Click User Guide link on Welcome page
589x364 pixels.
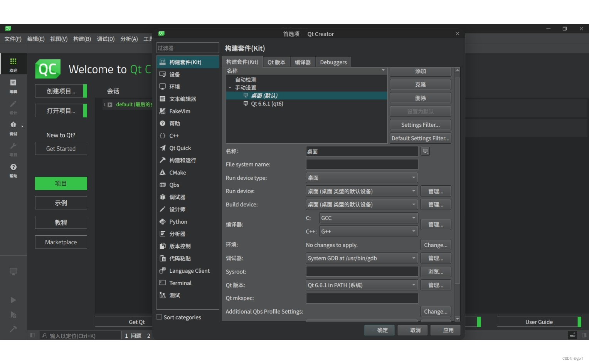pyautogui.click(x=539, y=322)
